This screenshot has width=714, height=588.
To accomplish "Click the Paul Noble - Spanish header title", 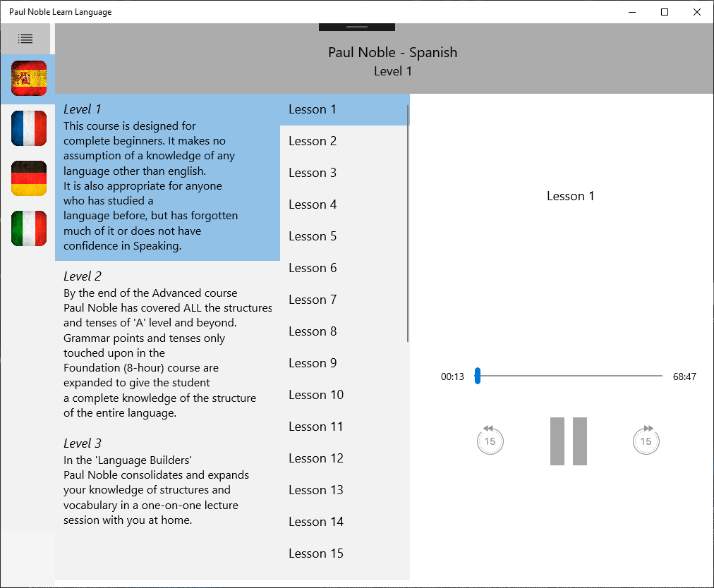I will click(x=392, y=52).
